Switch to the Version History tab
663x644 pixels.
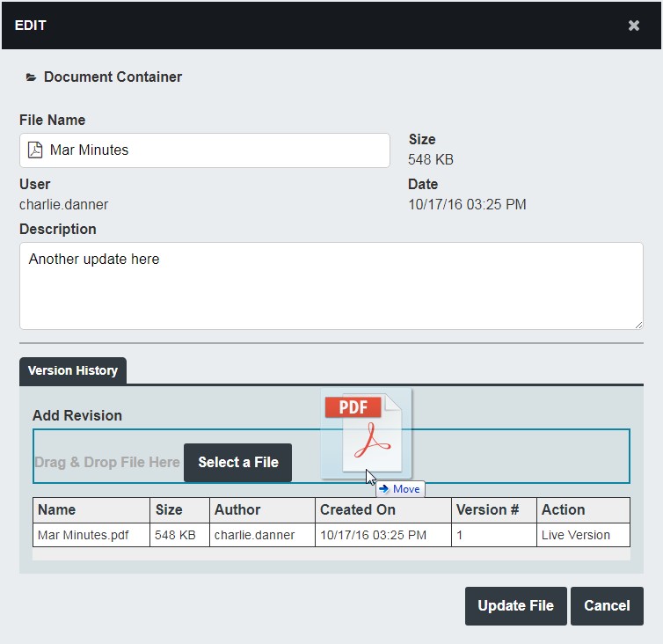click(73, 370)
